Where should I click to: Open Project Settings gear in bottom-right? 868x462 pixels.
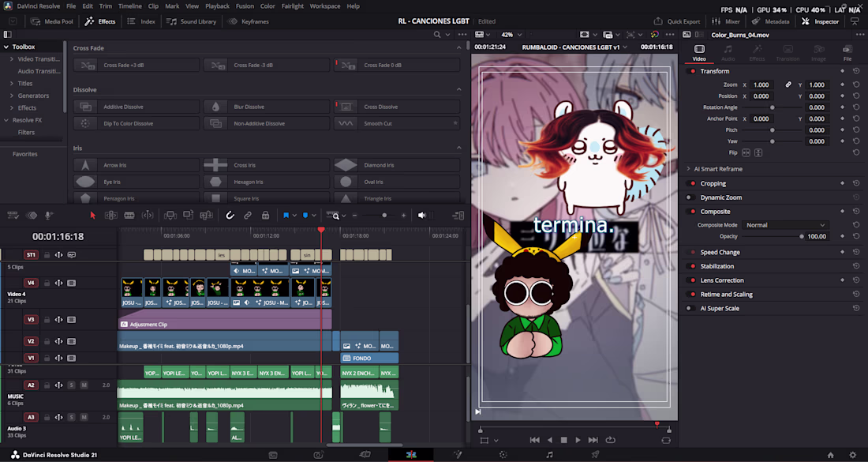pos(852,456)
